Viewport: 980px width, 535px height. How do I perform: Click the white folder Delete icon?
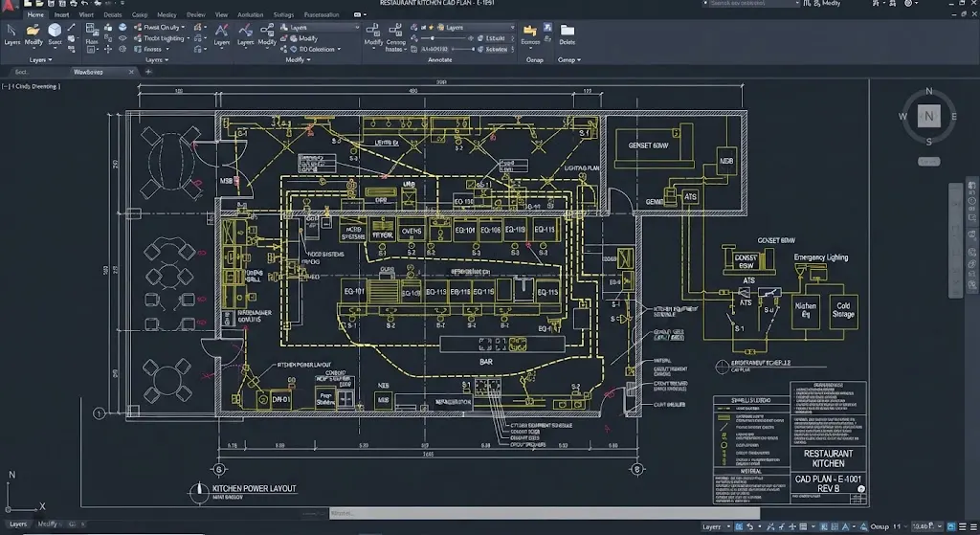point(568,30)
